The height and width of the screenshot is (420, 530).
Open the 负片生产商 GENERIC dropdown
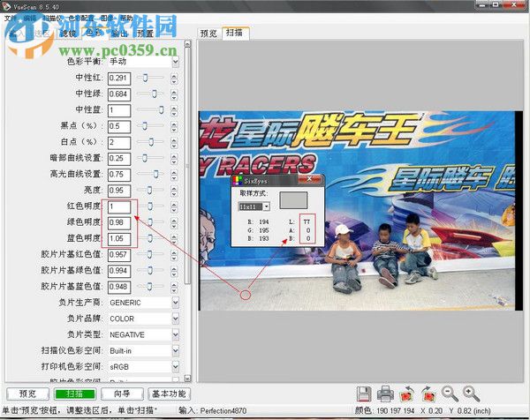pos(176,303)
